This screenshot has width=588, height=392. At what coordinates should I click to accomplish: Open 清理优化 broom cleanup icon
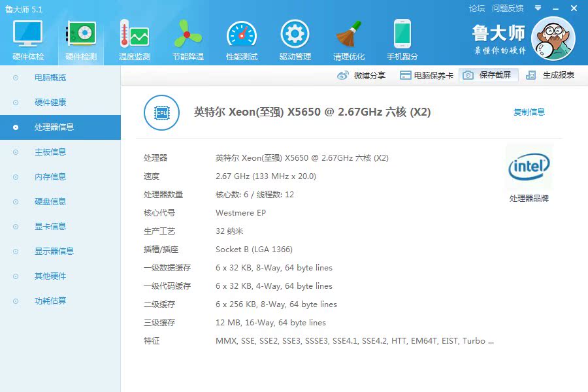[349, 33]
